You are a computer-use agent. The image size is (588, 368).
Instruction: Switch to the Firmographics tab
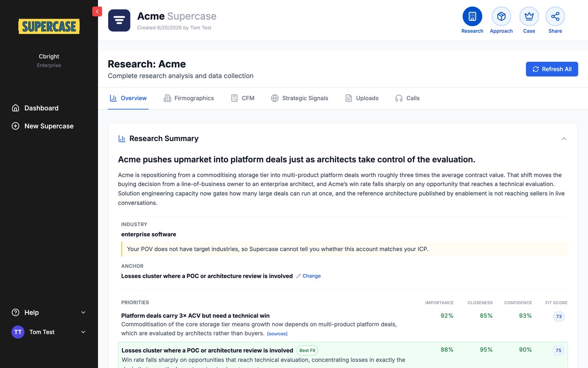point(189,98)
